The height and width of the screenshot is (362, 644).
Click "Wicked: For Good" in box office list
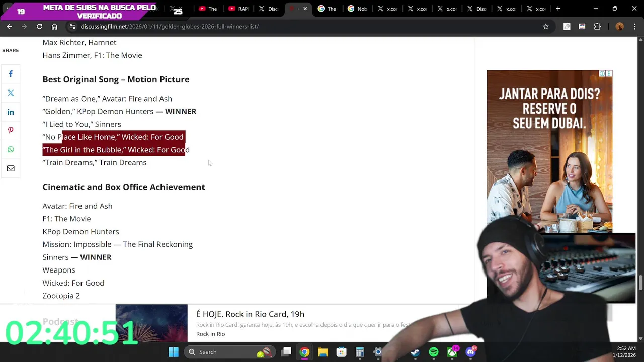(73, 283)
